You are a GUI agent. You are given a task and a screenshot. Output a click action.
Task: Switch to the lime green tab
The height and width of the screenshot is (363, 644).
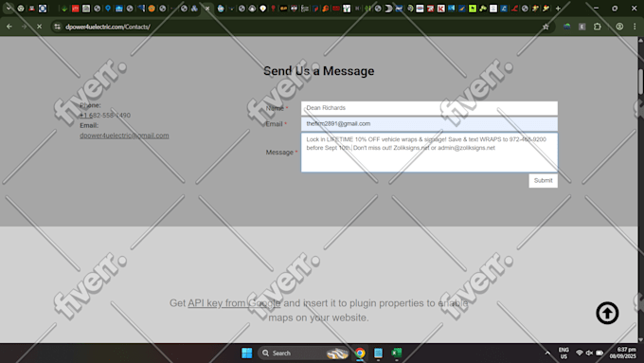473,9
